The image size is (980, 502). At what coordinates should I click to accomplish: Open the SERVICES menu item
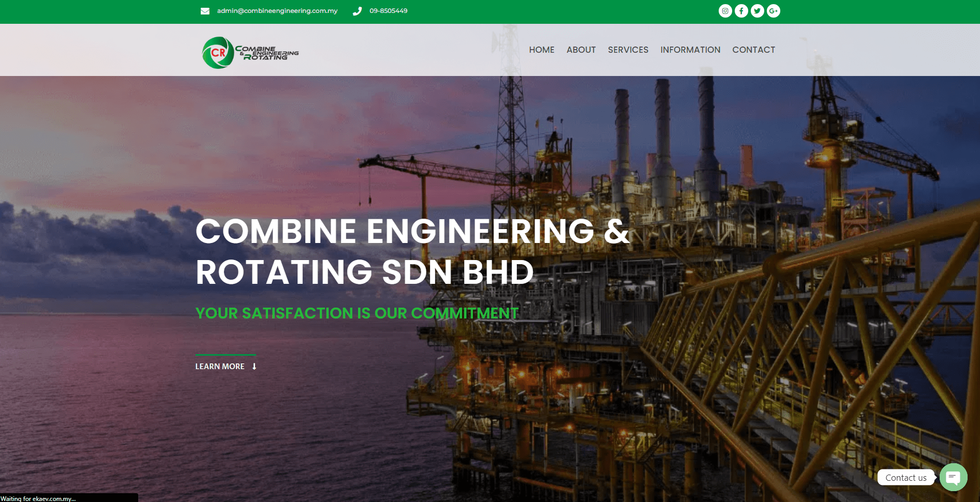(628, 50)
